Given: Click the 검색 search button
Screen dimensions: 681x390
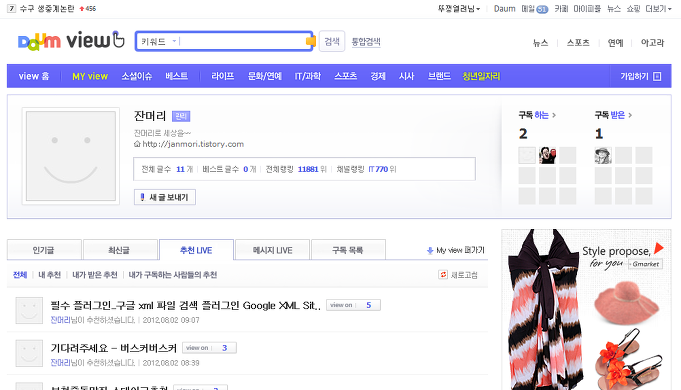Looking at the screenshot, I should 332,41.
